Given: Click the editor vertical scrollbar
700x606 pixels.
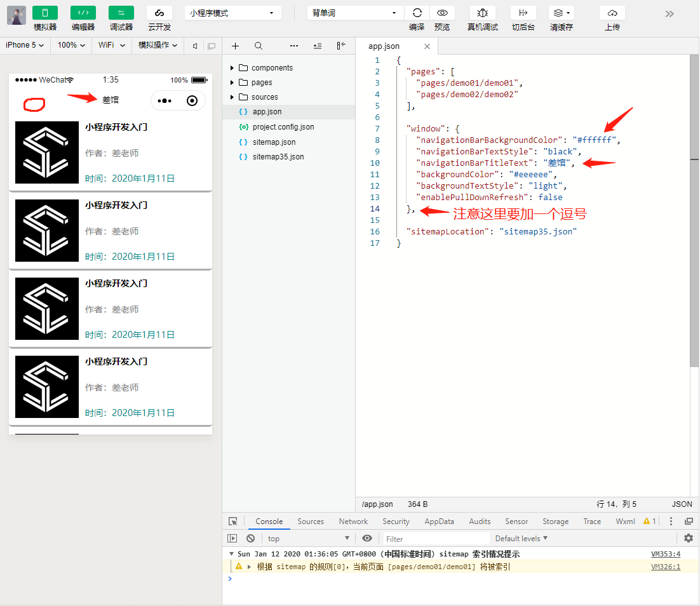Looking at the screenshot, I should [x=694, y=210].
